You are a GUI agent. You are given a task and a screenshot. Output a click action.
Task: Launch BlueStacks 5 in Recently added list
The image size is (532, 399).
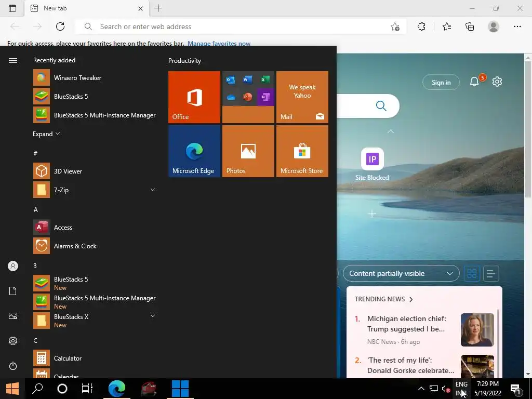[x=95, y=96]
